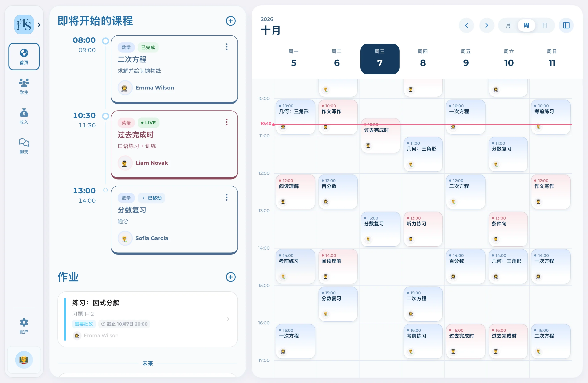The width and height of the screenshot is (588, 383).
Task: Open the 学生 students page
Action: [x=24, y=86]
